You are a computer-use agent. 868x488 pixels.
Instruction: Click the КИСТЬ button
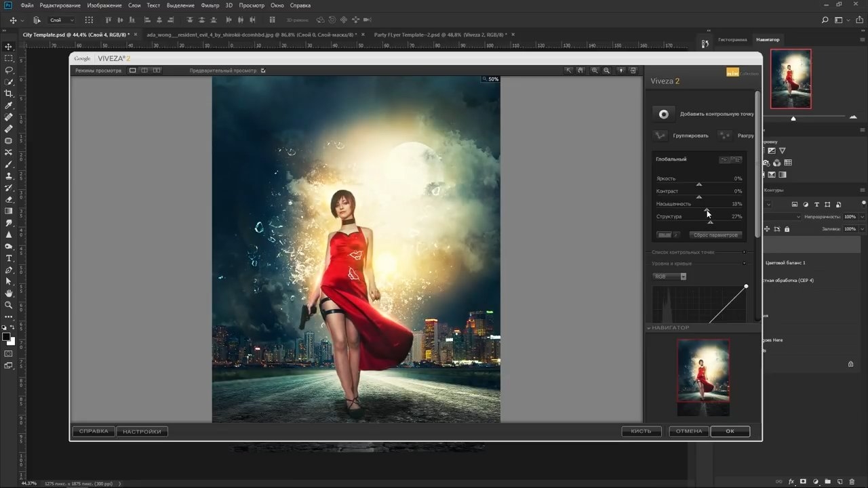click(x=642, y=431)
